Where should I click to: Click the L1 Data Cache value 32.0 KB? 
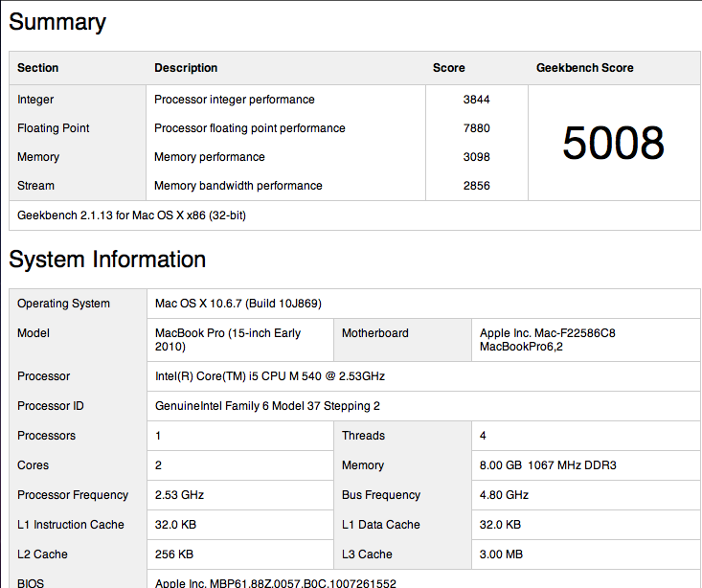click(x=500, y=525)
